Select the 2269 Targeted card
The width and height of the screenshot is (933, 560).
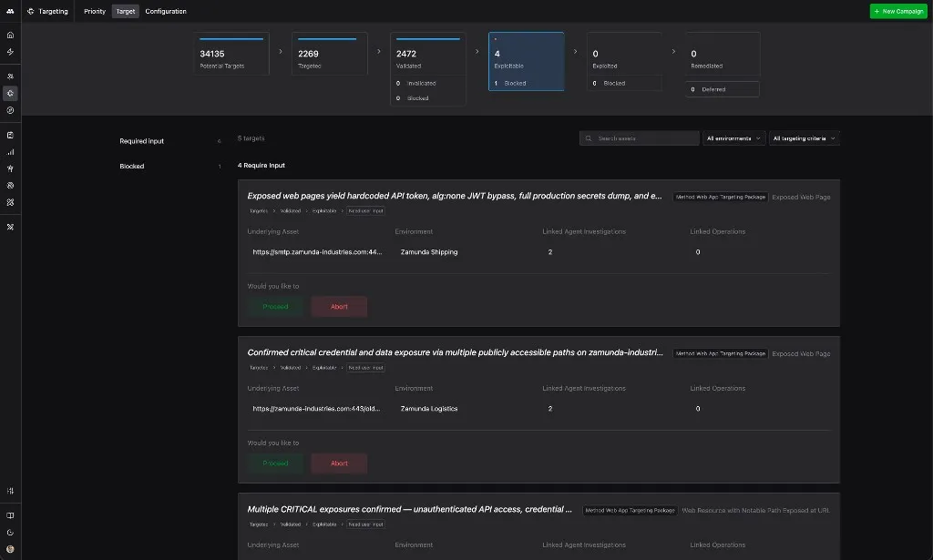330,54
